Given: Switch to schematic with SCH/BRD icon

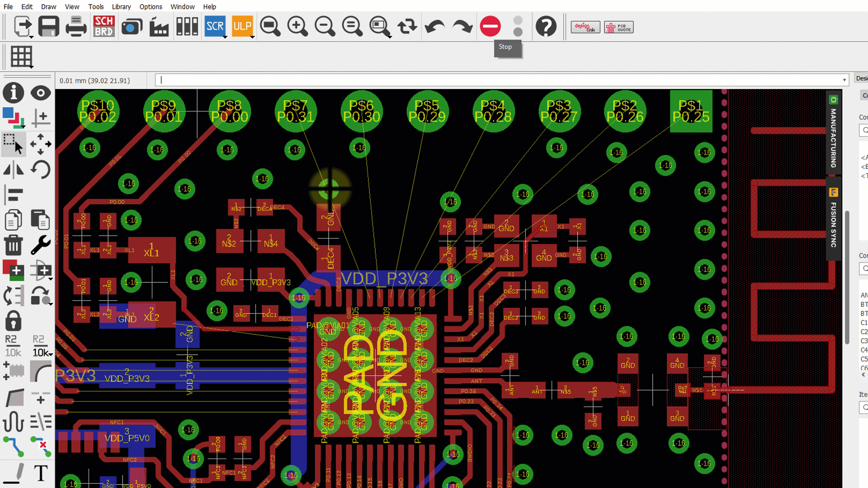Looking at the screenshot, I should tap(104, 27).
